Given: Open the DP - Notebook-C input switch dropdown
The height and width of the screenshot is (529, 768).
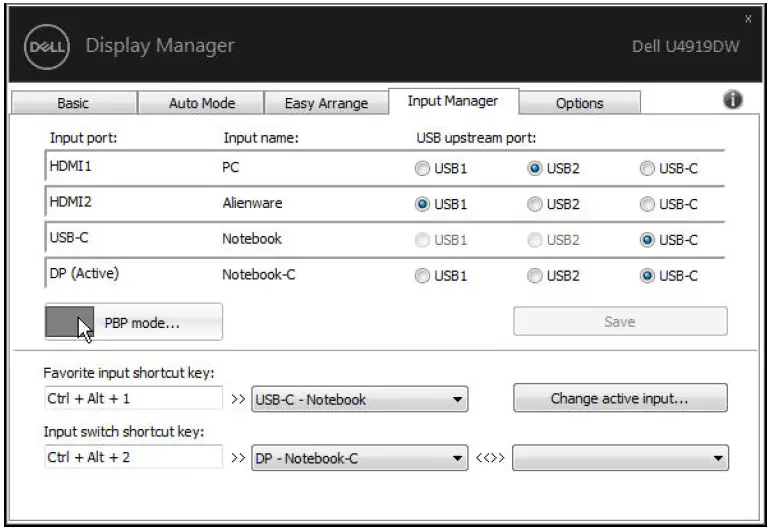Looking at the screenshot, I should pyautogui.click(x=360, y=458).
